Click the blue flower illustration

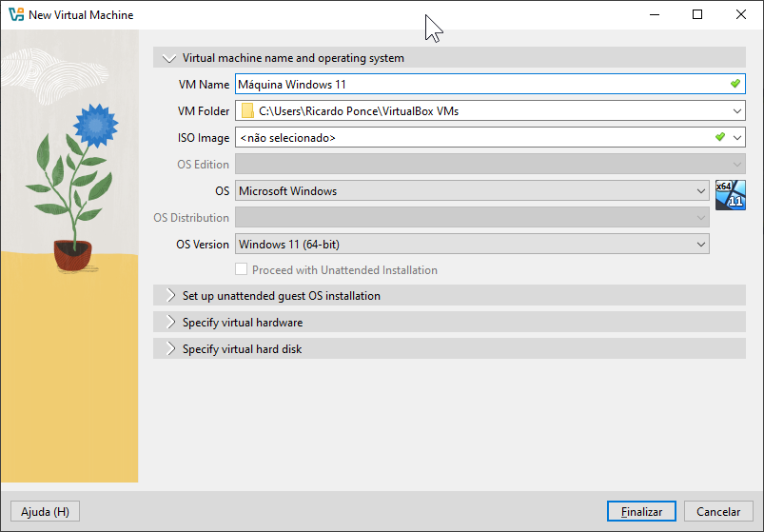(94, 123)
